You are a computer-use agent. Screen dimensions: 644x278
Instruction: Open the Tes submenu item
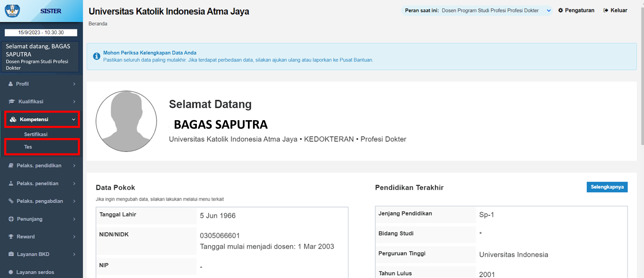click(x=42, y=147)
